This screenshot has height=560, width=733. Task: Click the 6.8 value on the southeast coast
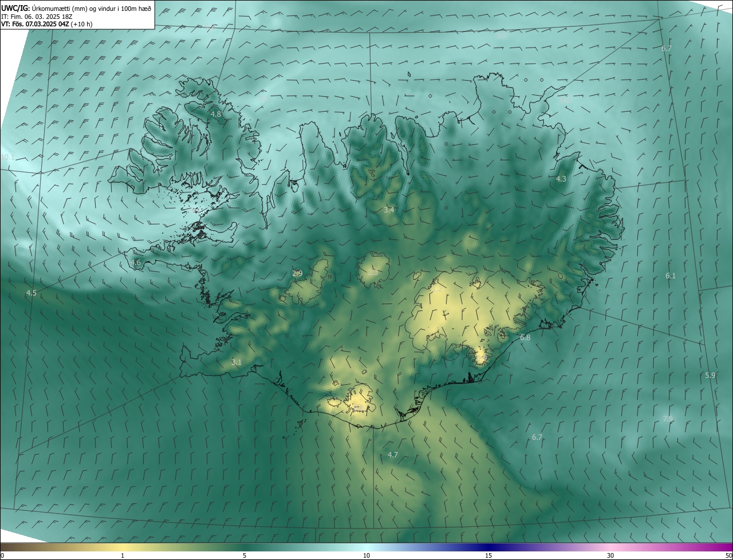pos(525,338)
